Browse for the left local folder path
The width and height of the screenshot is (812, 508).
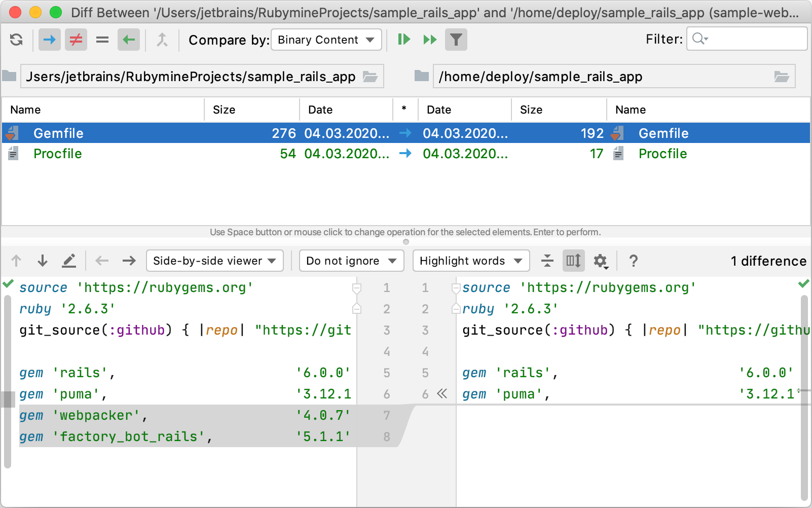pyautogui.click(x=371, y=77)
